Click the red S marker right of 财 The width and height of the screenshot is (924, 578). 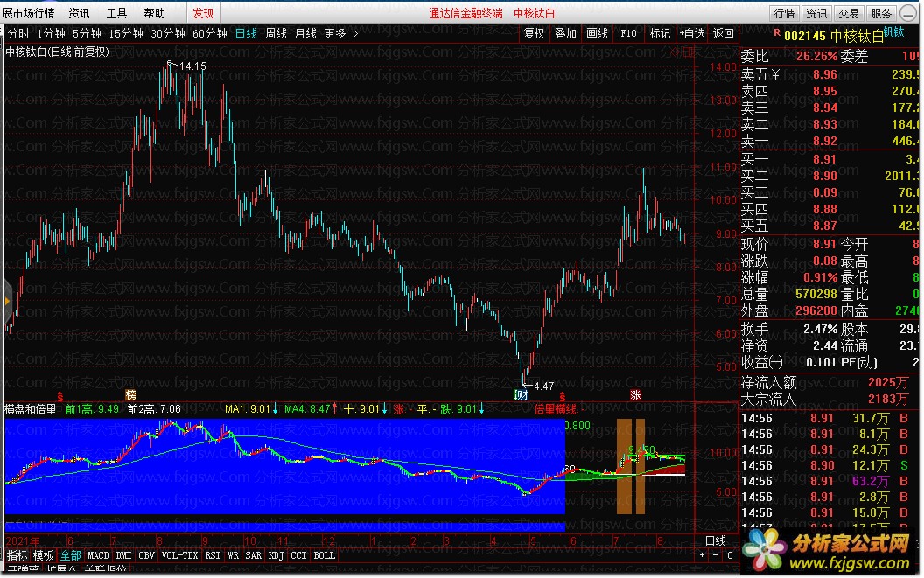[562, 397]
